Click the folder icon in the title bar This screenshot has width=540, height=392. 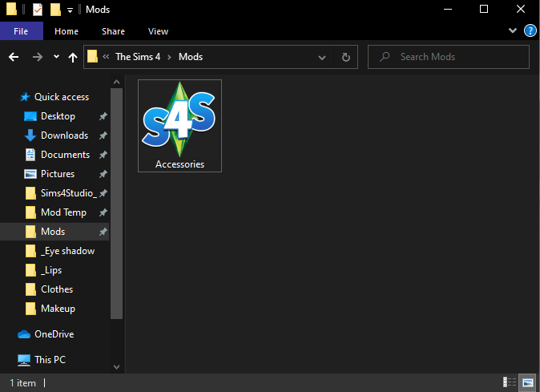pos(11,10)
